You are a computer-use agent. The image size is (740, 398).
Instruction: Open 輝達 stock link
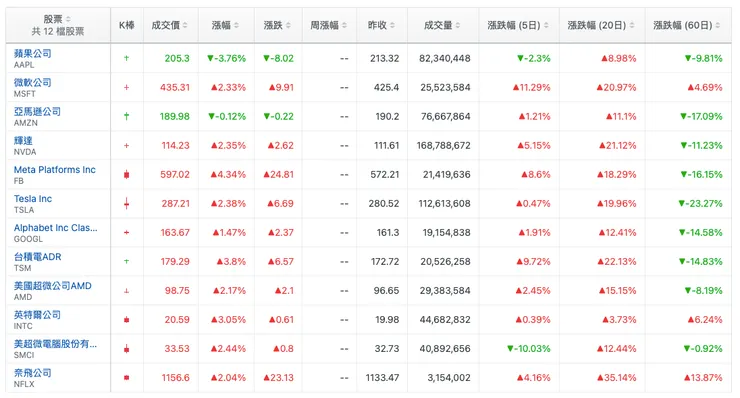point(23,140)
